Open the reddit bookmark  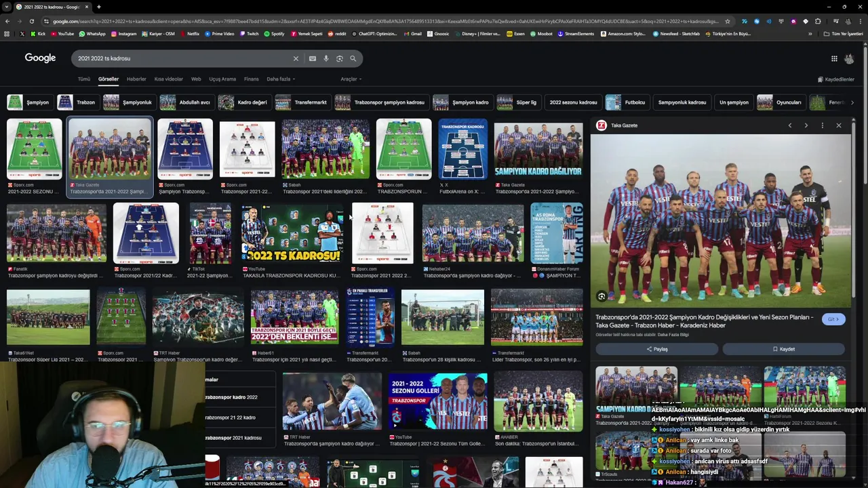pyautogui.click(x=337, y=33)
